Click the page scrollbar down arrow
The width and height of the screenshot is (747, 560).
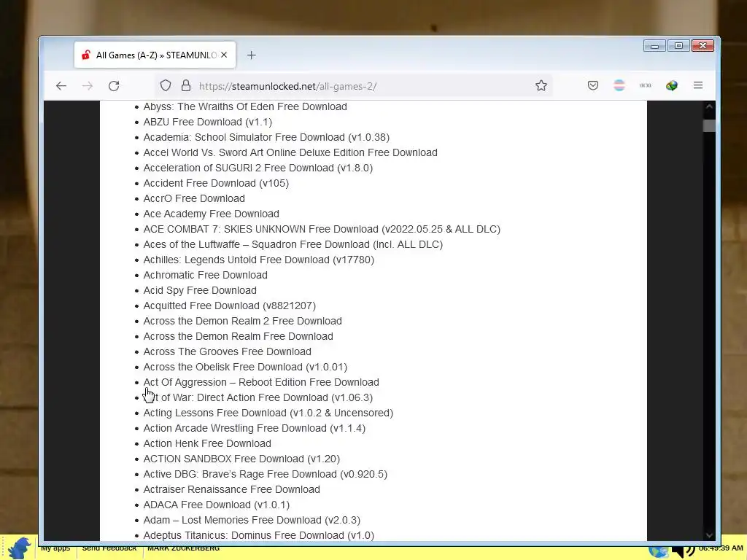pos(709,535)
